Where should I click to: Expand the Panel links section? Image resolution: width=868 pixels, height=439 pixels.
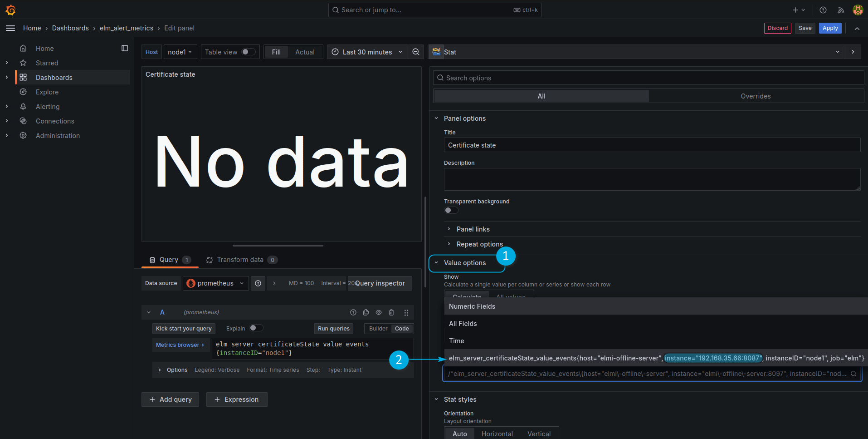473,229
